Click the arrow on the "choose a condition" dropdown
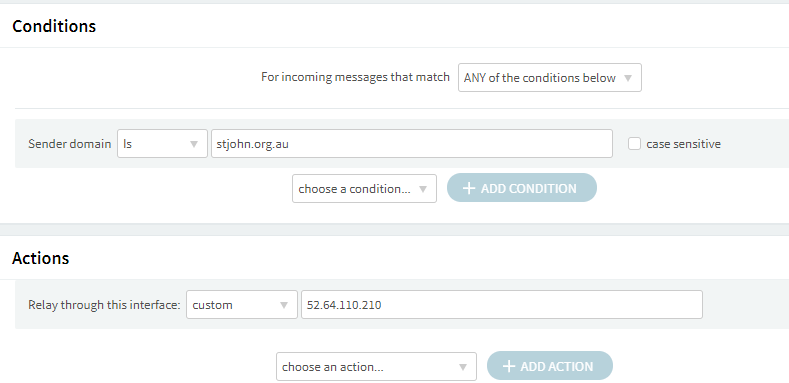789x383 pixels. 423,189
